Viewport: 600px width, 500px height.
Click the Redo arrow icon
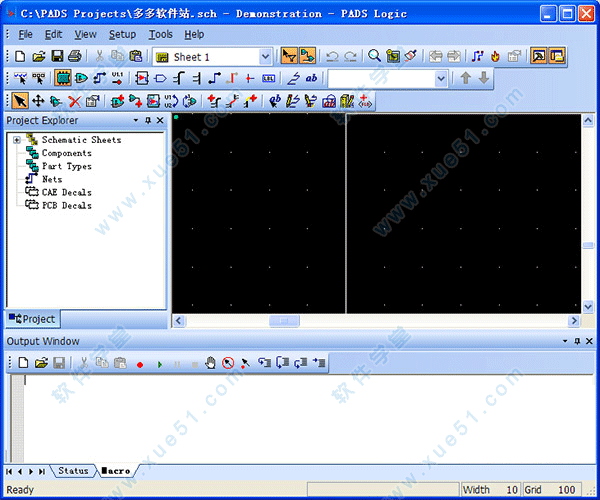(x=351, y=57)
